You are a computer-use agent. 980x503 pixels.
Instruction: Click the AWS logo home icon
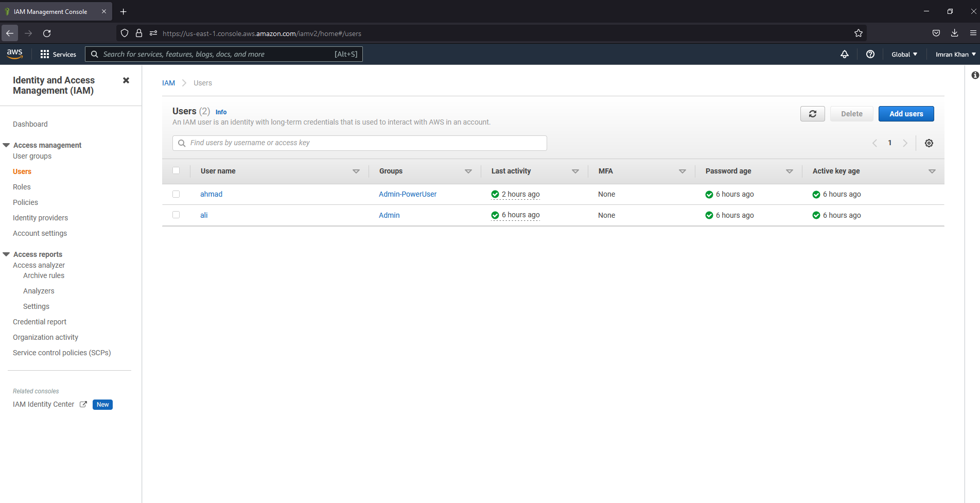(15, 54)
